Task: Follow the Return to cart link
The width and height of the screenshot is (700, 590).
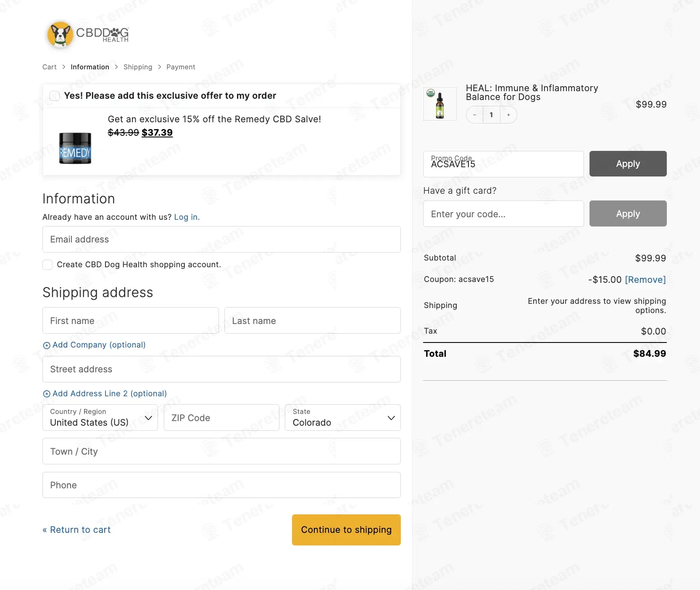Action: 76,530
